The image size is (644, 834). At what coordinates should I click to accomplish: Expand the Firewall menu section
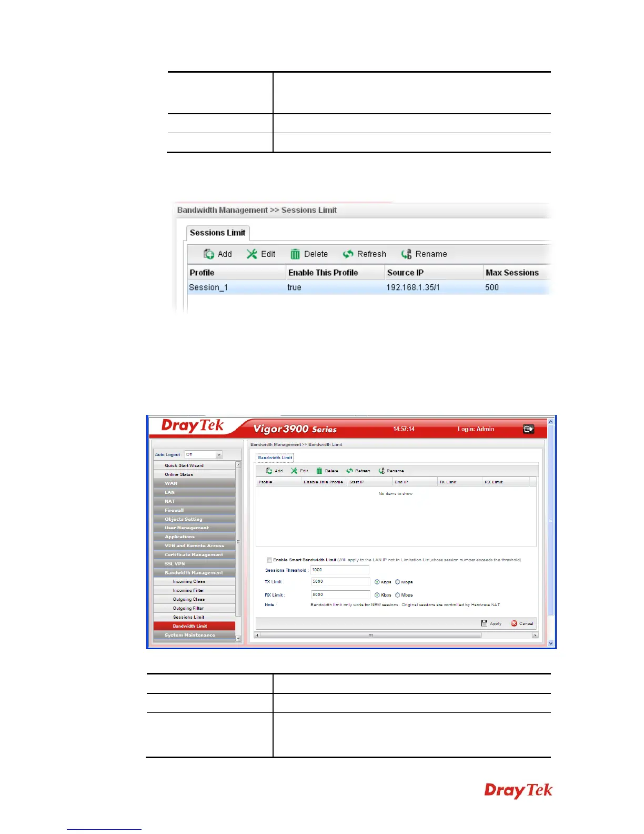(194, 510)
